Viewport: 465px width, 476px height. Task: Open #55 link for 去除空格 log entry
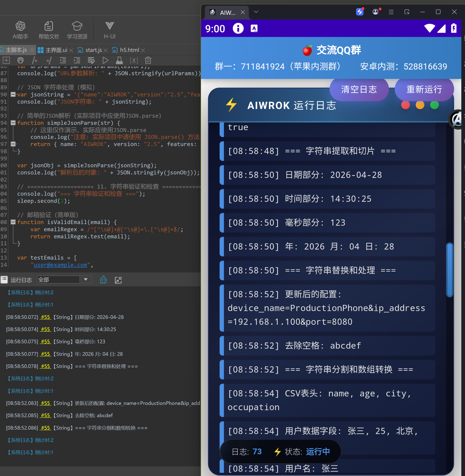click(x=46, y=415)
